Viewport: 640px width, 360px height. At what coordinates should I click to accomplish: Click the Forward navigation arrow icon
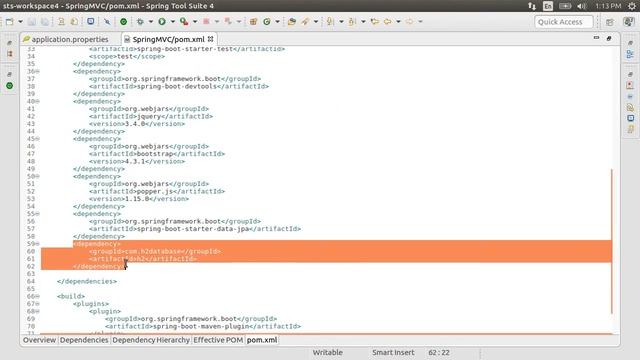[x=409, y=22]
